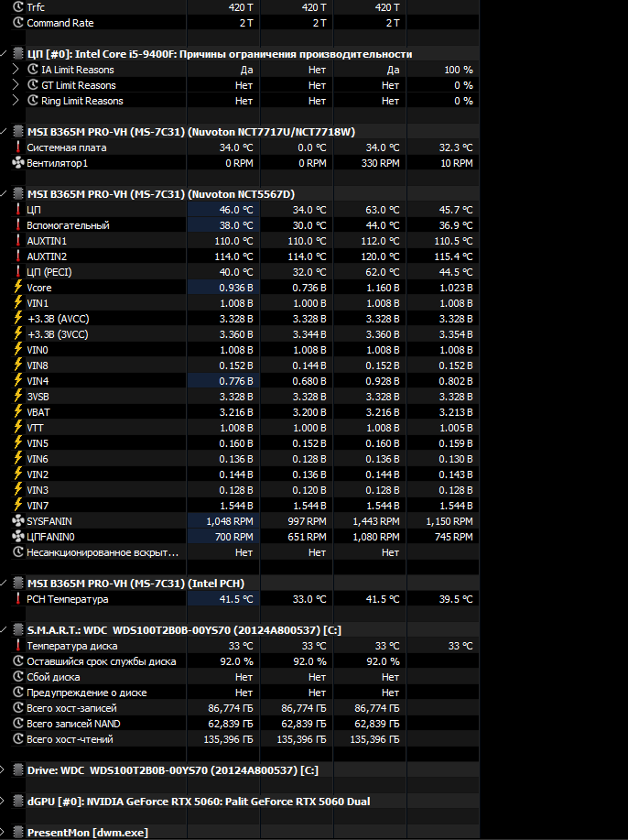Expand the IA Limit Reasons row
Viewport: 628px width, 840px height.
[x=16, y=70]
